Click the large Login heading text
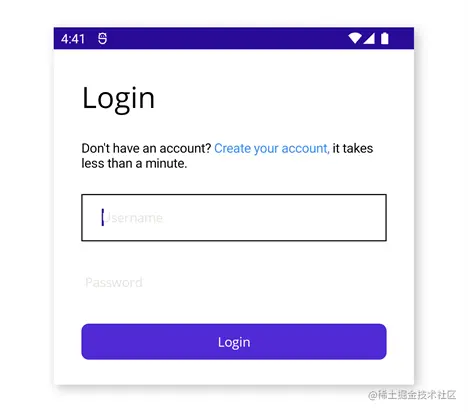468x412 pixels. click(118, 98)
